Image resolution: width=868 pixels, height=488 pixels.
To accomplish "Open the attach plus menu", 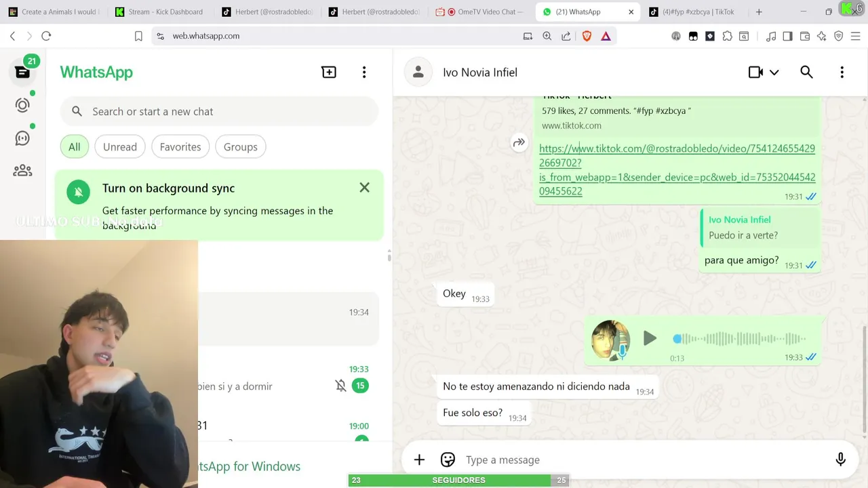I will point(419,460).
